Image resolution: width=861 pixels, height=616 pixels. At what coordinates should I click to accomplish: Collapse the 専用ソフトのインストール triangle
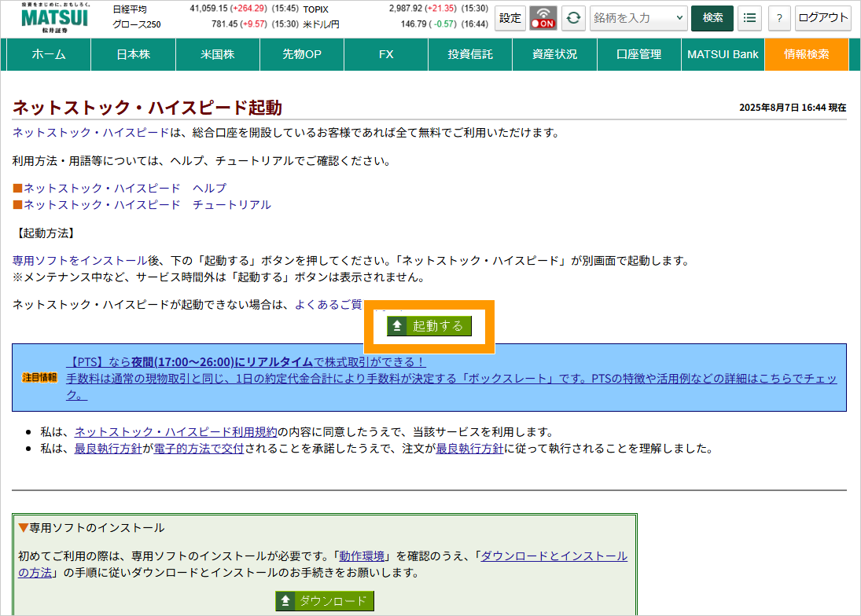click(23, 528)
